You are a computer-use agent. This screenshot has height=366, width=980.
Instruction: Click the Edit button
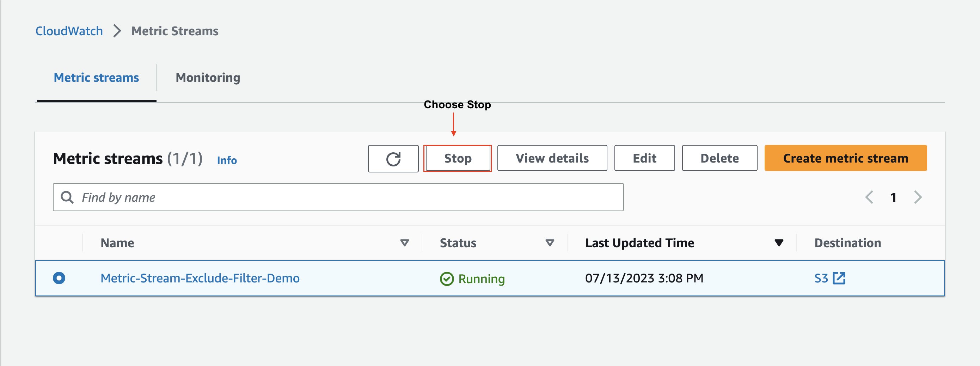(x=644, y=158)
